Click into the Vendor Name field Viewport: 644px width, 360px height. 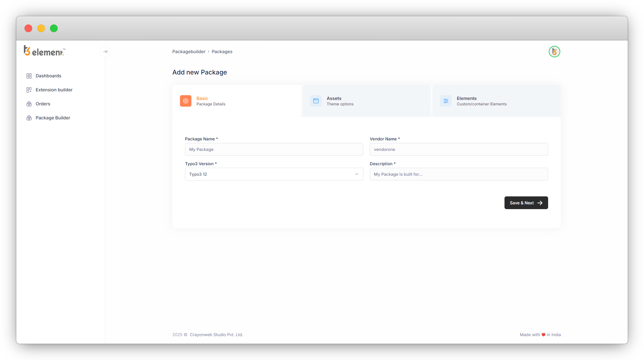pos(459,149)
